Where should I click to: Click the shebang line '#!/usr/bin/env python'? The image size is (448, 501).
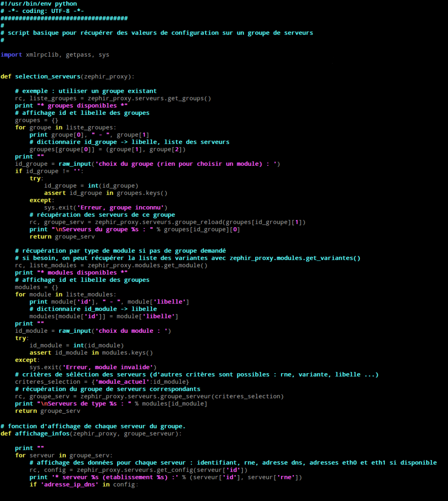coord(39,4)
